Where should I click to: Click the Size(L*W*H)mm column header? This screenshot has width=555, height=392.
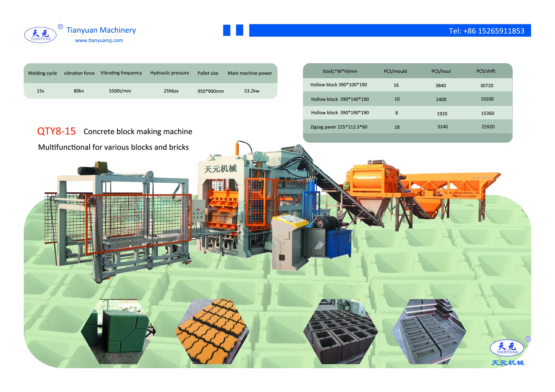point(340,71)
